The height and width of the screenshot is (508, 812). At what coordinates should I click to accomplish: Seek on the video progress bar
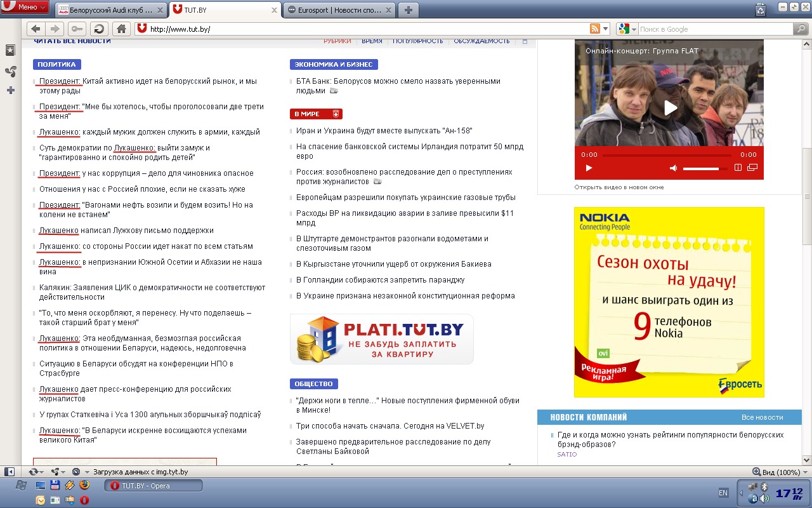668,154
